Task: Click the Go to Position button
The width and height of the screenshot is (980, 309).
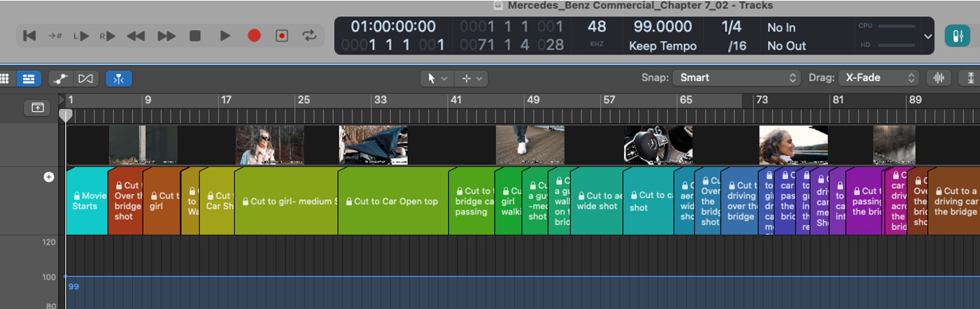Action: 55,36
